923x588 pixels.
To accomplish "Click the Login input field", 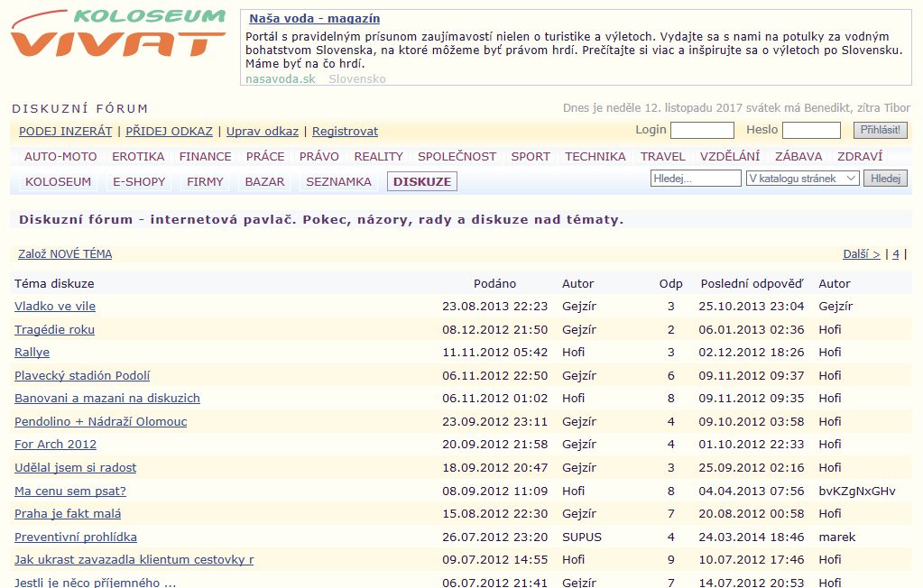I will click(702, 131).
